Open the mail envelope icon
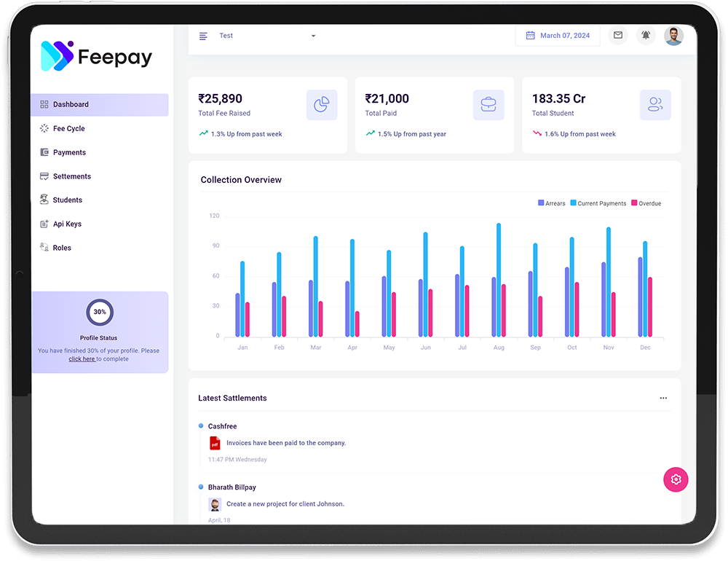Image resolution: width=728 pixels, height=561 pixels. click(x=617, y=35)
